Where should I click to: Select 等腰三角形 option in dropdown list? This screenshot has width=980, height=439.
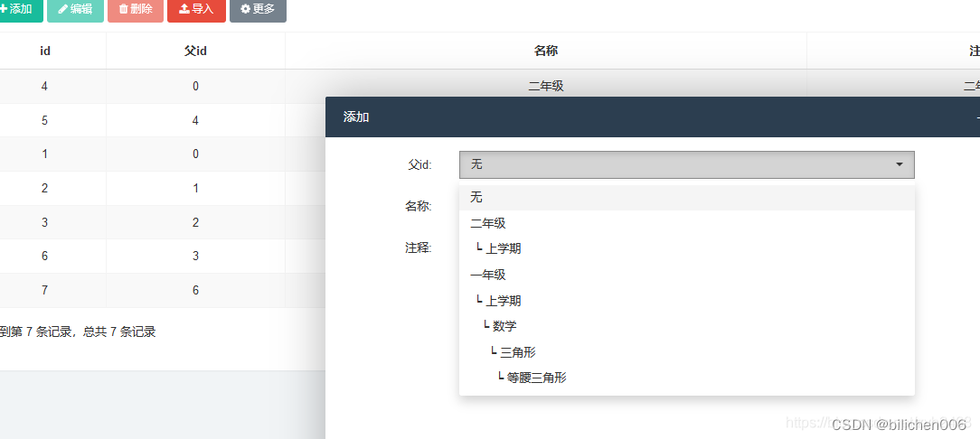click(687, 378)
